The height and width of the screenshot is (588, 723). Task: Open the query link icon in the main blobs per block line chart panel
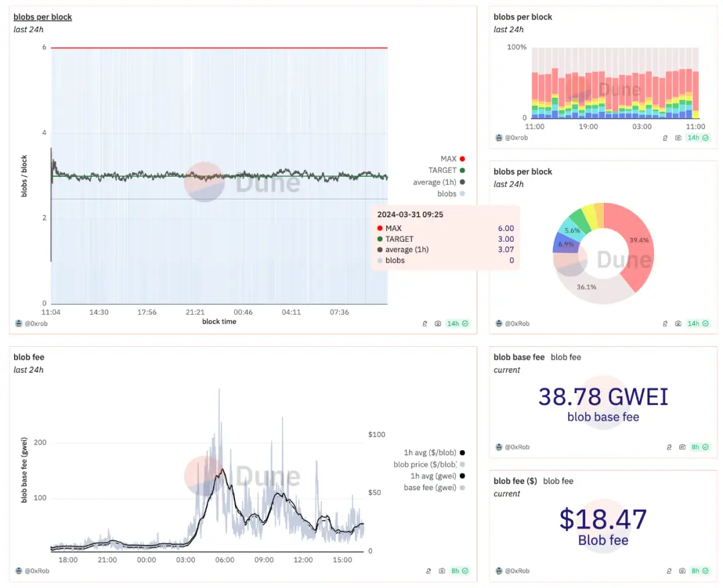point(424,323)
